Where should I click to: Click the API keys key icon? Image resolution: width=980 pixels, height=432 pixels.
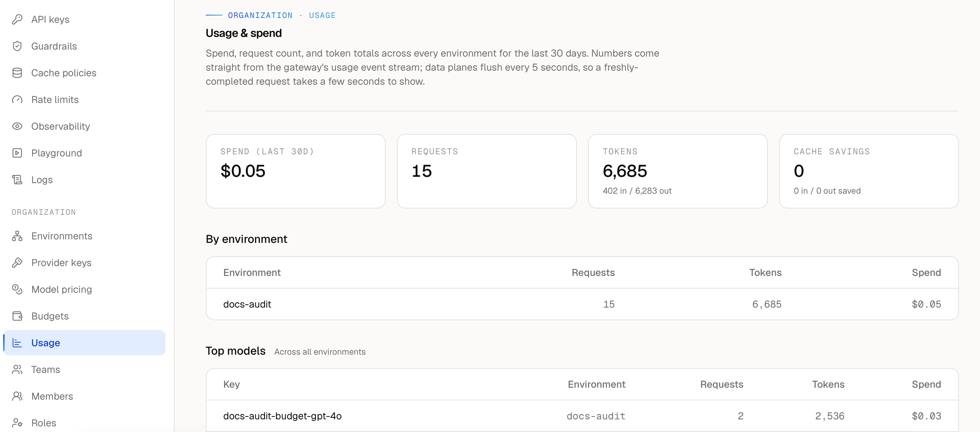17,19
